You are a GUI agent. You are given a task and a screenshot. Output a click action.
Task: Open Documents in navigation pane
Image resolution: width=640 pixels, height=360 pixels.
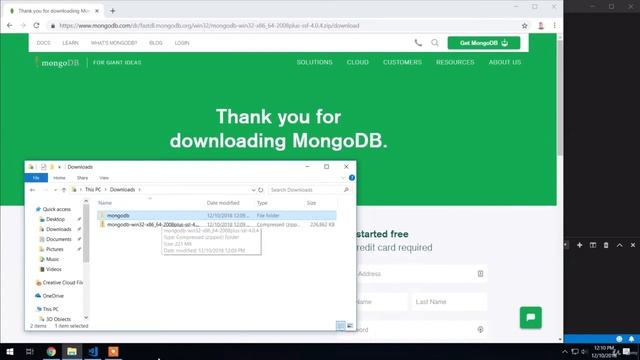[58, 239]
